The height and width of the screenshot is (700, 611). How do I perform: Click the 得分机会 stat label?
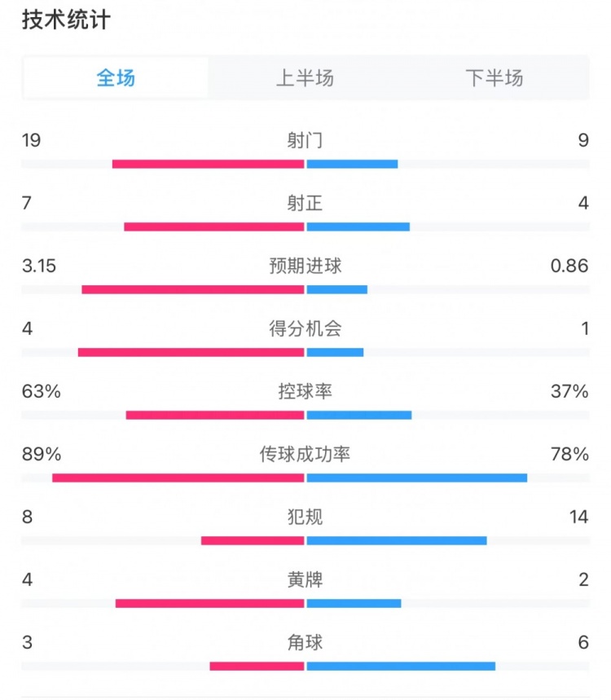tap(305, 328)
